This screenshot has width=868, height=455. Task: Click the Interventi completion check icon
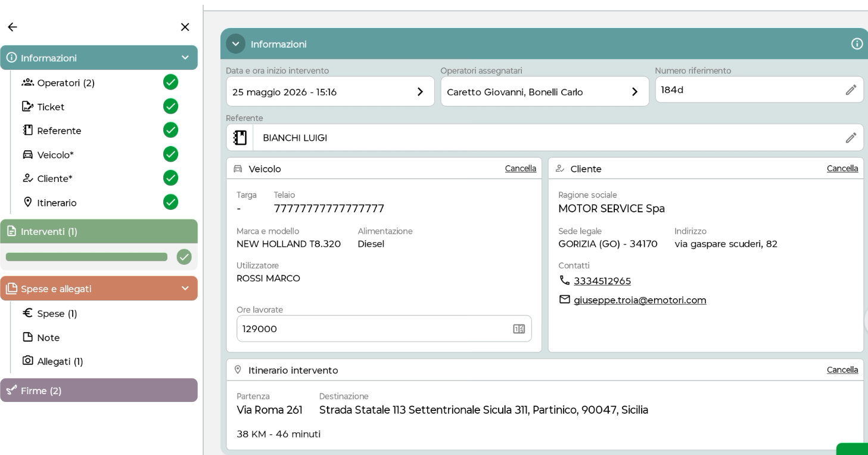pos(184,257)
